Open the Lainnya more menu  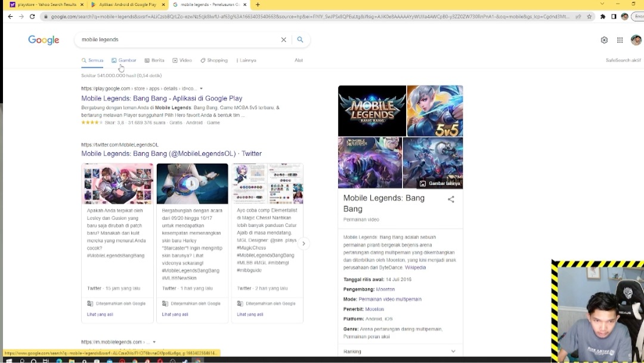coord(246,60)
